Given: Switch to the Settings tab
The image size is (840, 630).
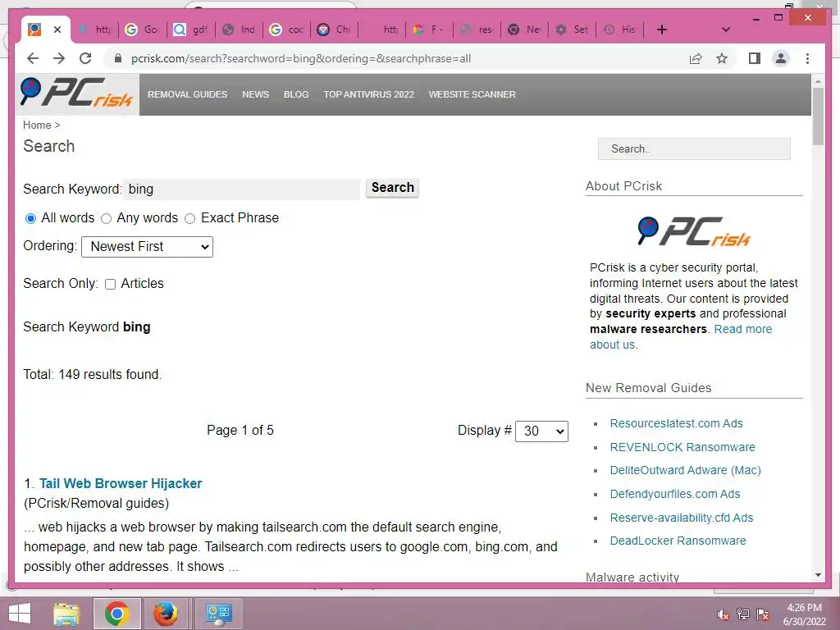Looking at the screenshot, I should pos(572,30).
